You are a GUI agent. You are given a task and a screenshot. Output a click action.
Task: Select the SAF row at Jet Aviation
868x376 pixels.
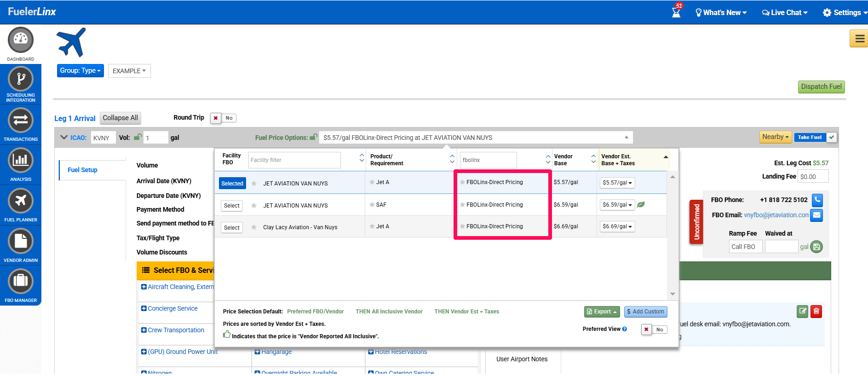232,206
